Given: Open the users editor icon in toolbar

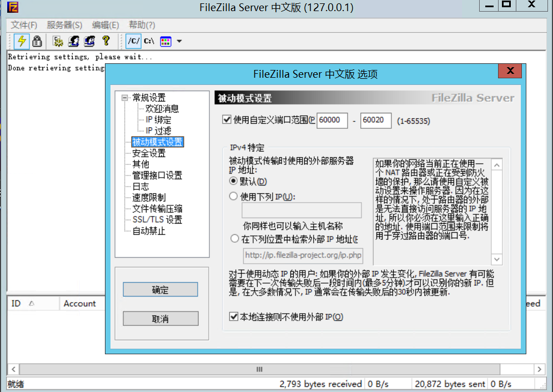Looking at the screenshot, I should click(73, 41).
